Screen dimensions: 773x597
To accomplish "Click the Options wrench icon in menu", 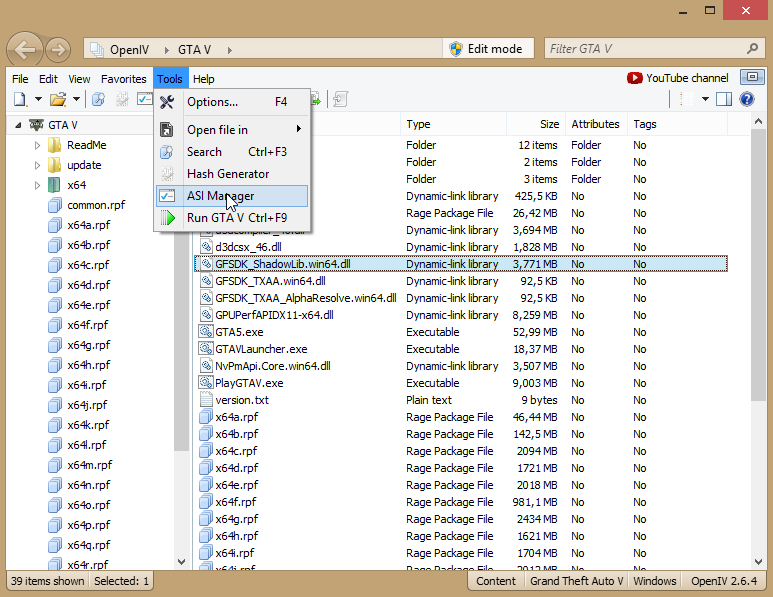I will click(x=167, y=102).
